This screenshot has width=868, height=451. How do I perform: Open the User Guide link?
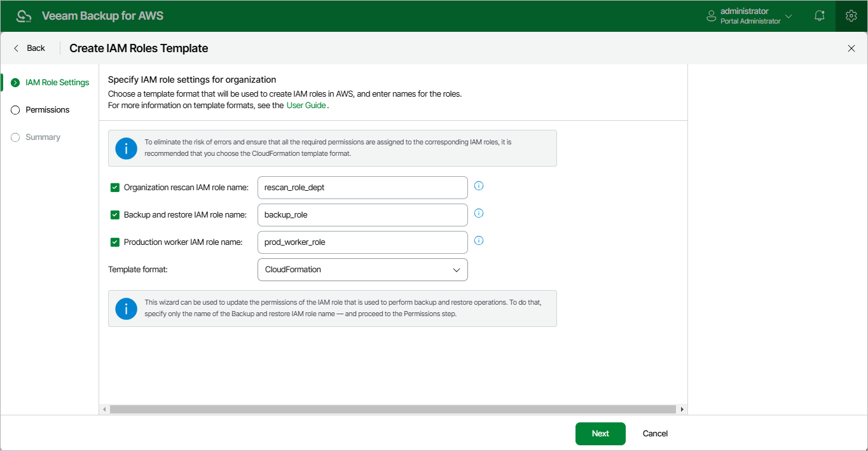[306, 106]
